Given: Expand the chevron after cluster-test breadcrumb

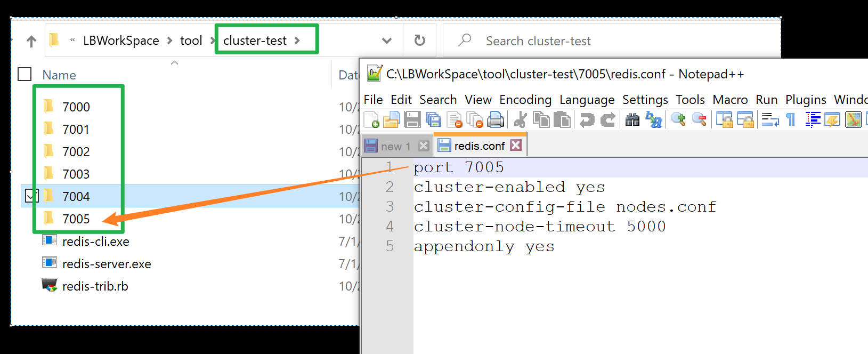Looking at the screenshot, I should point(297,41).
